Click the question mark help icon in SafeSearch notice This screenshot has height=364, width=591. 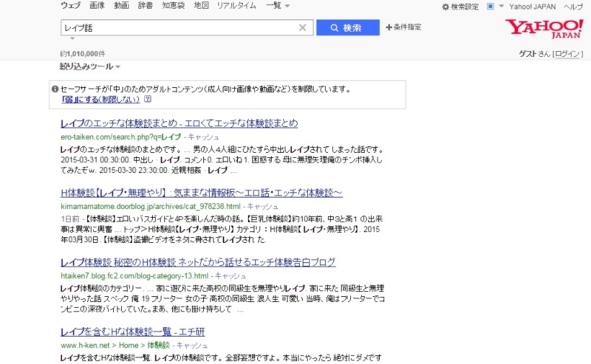pyautogui.click(x=147, y=99)
